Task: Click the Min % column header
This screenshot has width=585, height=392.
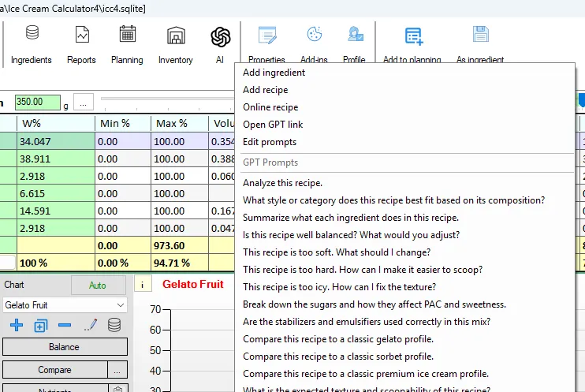Action: click(123, 124)
